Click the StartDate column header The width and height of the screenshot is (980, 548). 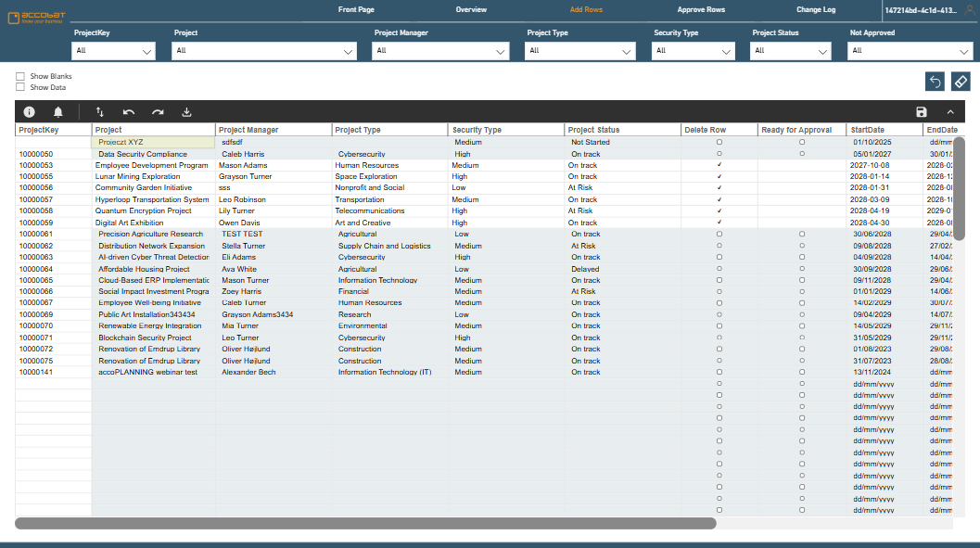click(884, 130)
